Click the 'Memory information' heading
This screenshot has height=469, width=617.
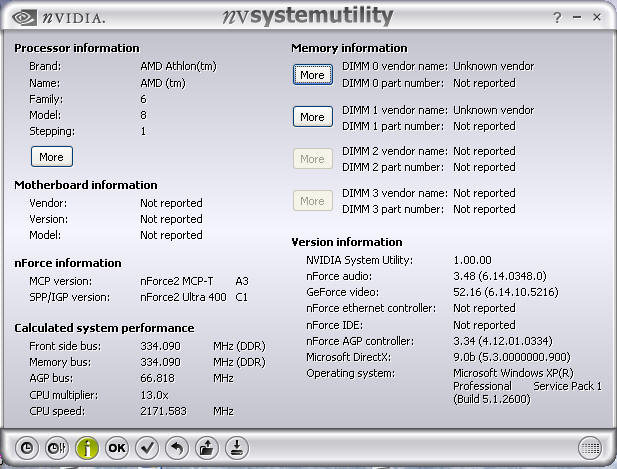(349, 48)
